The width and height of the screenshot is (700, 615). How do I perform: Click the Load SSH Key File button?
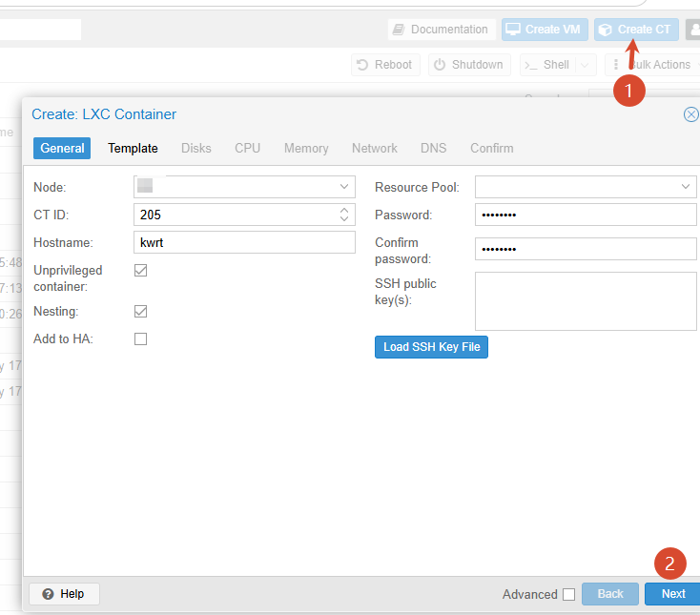[431, 347]
